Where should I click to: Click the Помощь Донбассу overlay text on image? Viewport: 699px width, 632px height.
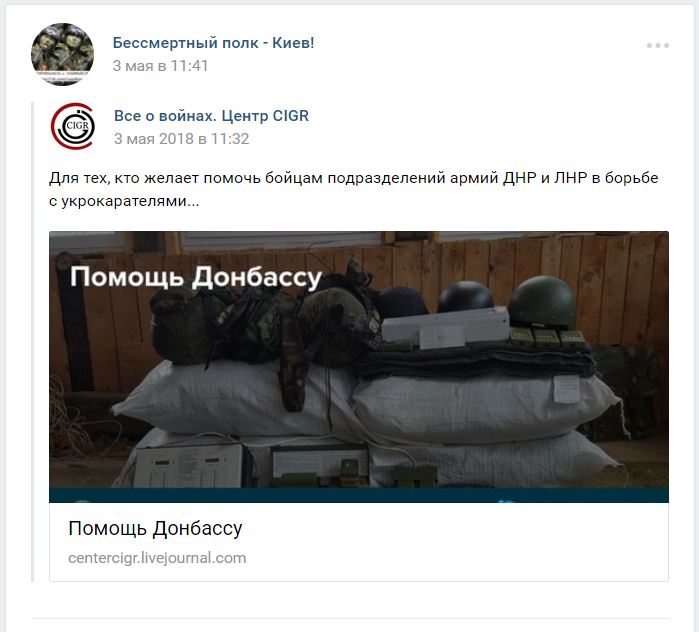pos(196,277)
